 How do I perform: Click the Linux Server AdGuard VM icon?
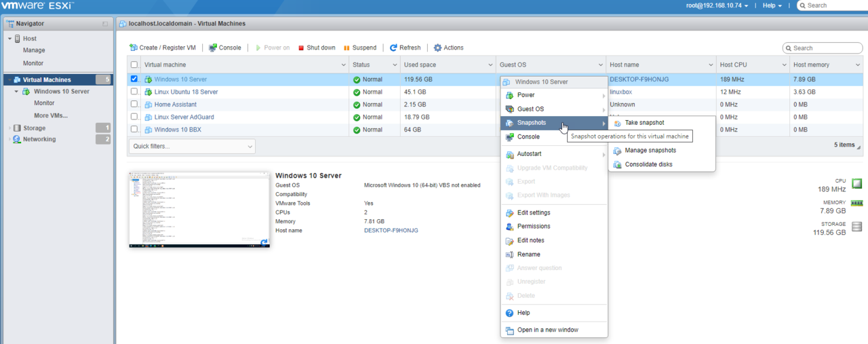[148, 117]
